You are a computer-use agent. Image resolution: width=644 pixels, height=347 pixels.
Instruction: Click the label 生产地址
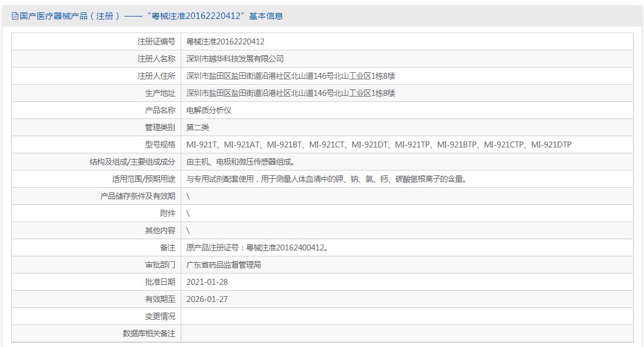(x=160, y=93)
